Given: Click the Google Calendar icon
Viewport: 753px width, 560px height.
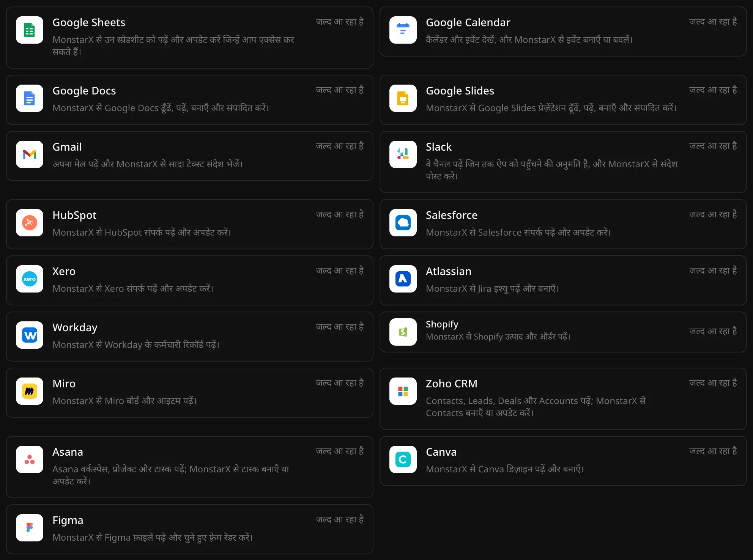Looking at the screenshot, I should point(403,30).
